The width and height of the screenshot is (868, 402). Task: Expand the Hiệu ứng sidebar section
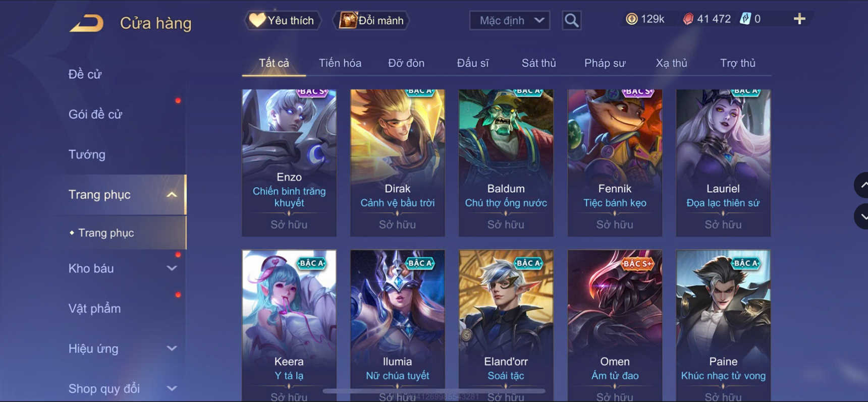[172, 349]
